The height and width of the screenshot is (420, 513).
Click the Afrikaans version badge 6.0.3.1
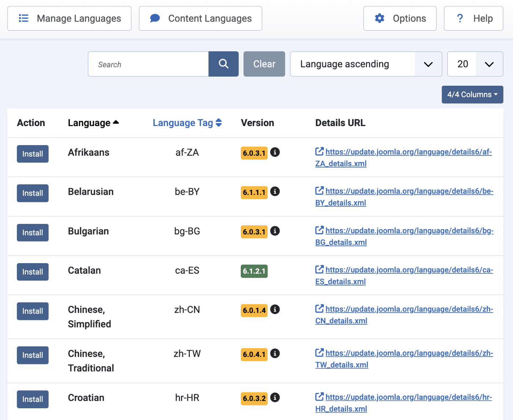click(x=254, y=153)
